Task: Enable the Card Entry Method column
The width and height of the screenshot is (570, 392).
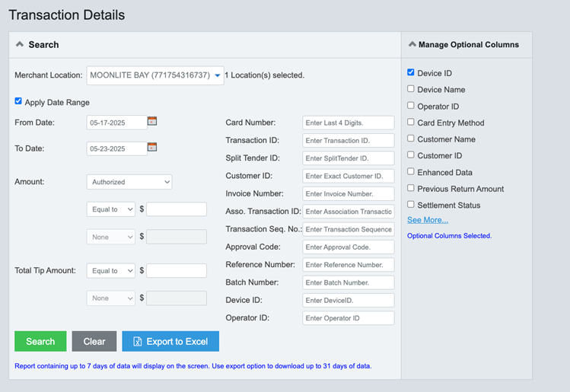Action: pyautogui.click(x=411, y=123)
